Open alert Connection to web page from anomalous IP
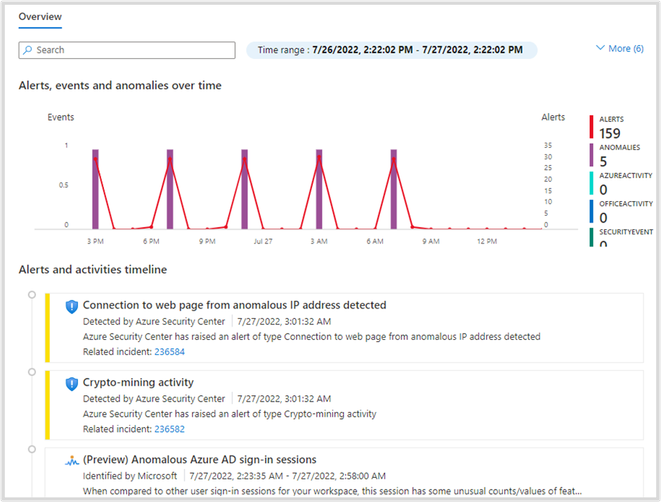Image resolution: width=661 pixels, height=502 pixels. pos(234,305)
